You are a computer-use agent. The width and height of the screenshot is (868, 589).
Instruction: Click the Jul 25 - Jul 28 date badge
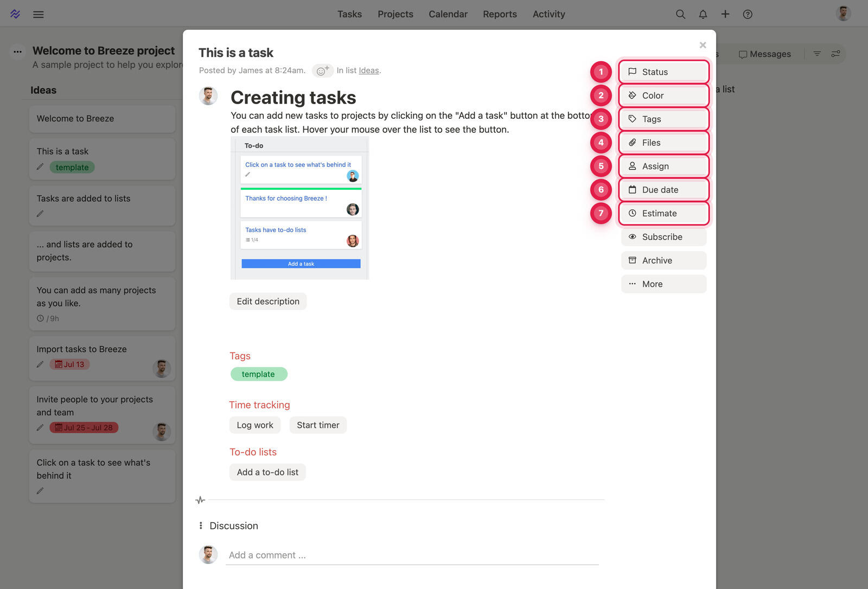(x=84, y=428)
